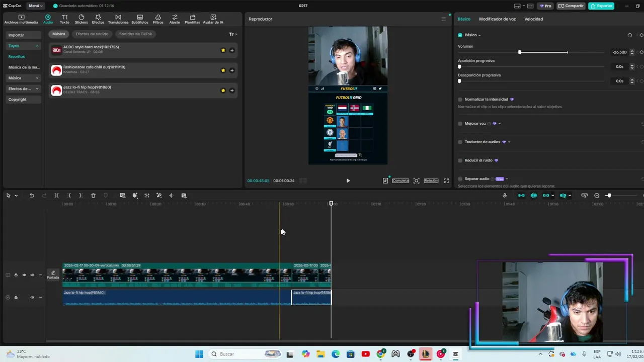This screenshot has width=644, height=362.
Task: Reset the Básico audio settings
Action: pos(629,35)
